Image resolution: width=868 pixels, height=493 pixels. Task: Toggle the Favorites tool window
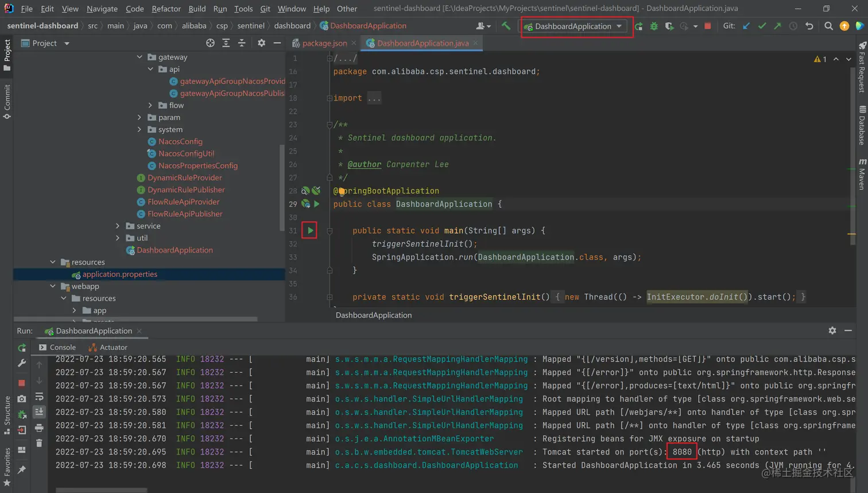[x=7, y=467]
